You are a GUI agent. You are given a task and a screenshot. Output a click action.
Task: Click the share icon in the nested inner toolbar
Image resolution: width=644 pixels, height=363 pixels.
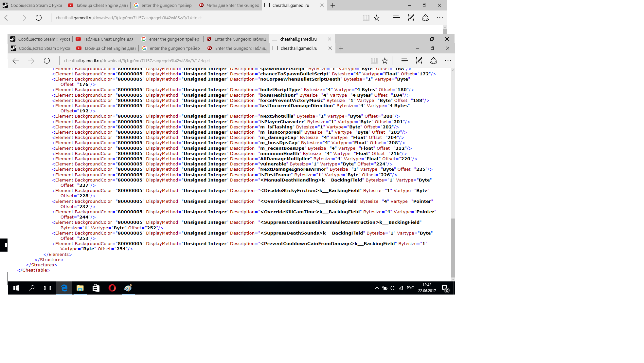(x=434, y=61)
